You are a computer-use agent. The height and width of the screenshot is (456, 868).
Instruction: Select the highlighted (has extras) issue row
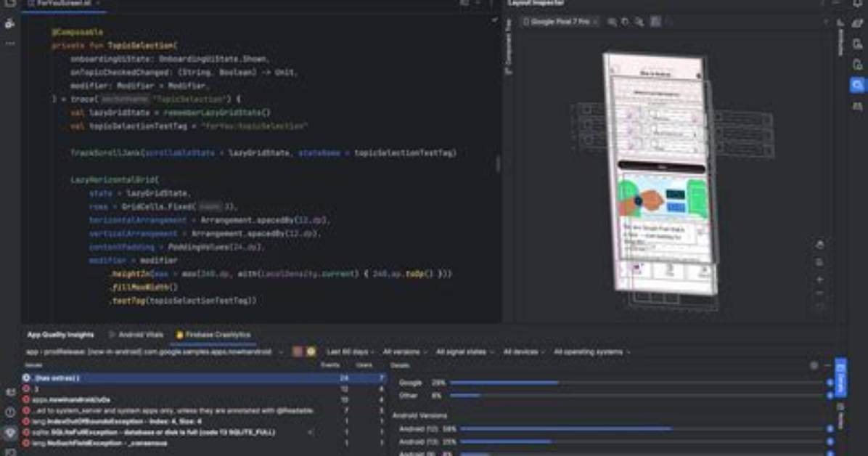coord(204,378)
